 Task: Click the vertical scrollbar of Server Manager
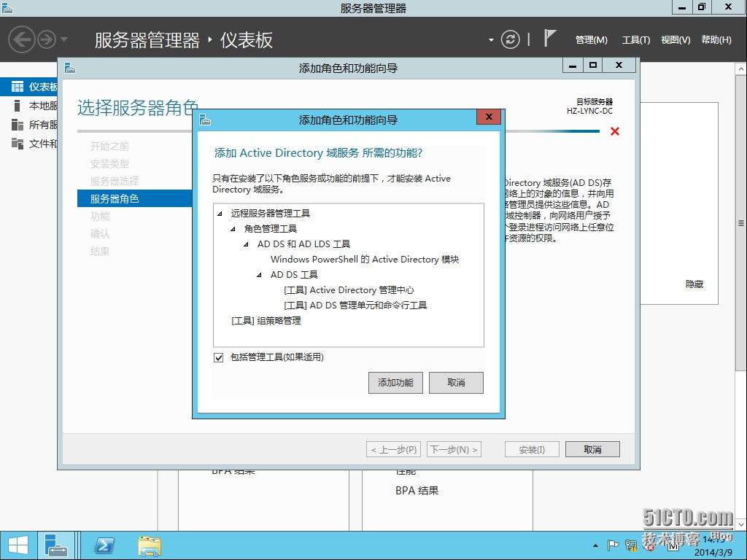coord(741,222)
